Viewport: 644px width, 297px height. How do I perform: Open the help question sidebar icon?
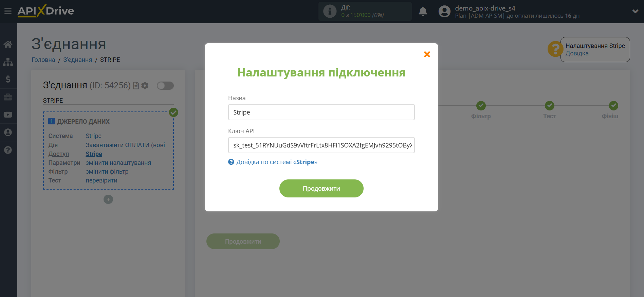pyautogui.click(x=8, y=150)
